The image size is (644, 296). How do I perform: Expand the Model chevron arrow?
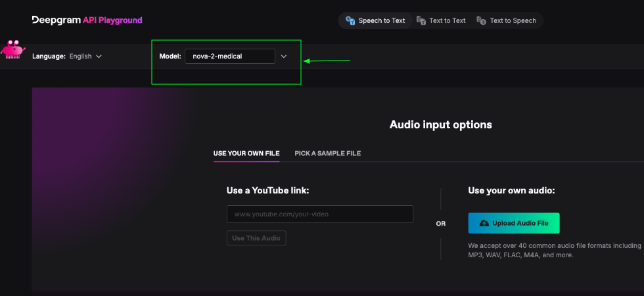tap(284, 57)
